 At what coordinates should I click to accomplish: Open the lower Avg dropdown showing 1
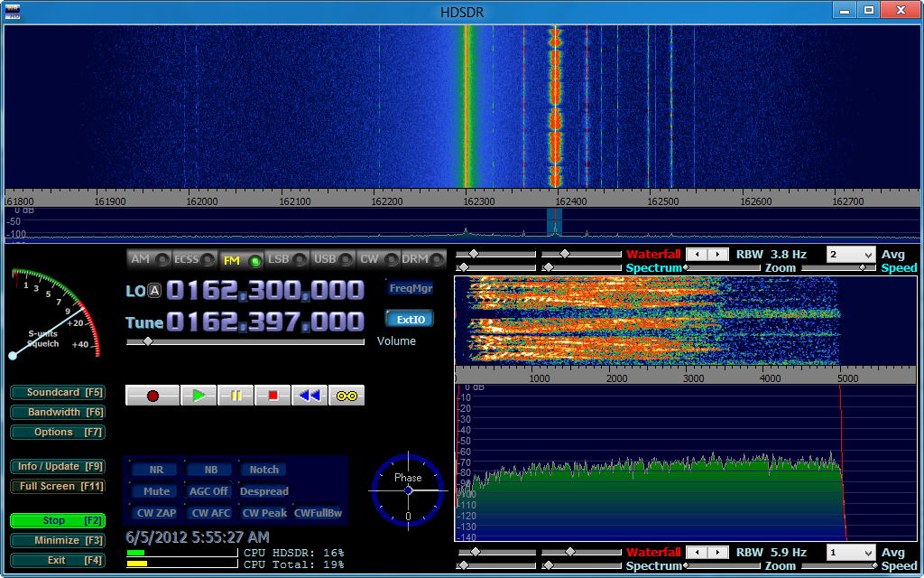point(850,553)
